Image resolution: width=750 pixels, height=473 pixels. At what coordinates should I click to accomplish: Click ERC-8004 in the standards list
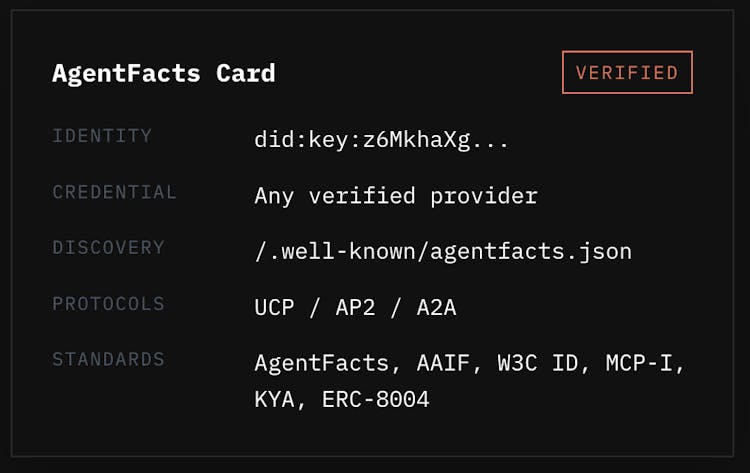coord(375,399)
